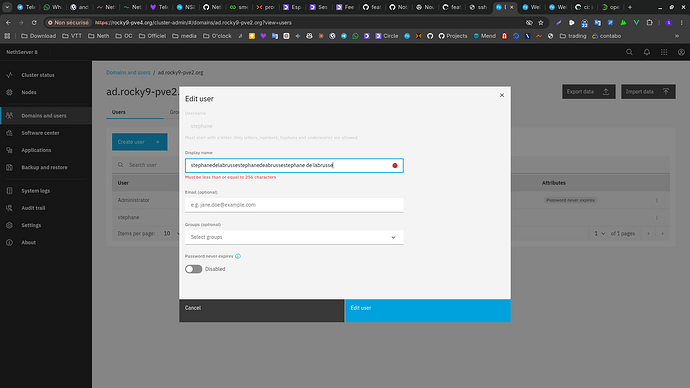690x388 pixels.
Task: Open Settings in sidebar
Action: click(x=46, y=225)
